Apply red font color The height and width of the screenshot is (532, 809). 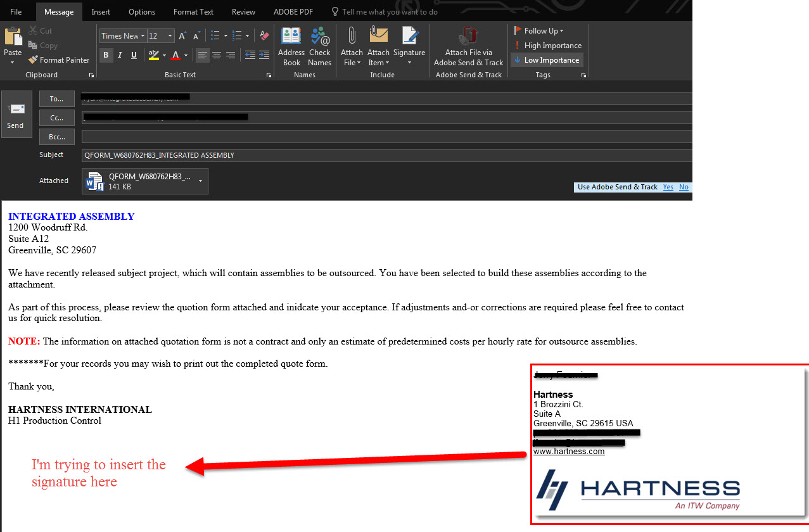[x=175, y=56]
